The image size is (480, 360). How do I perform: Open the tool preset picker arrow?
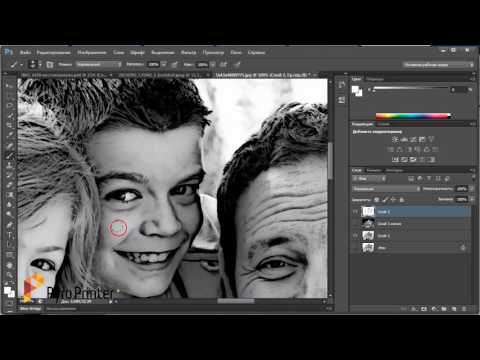pyautogui.click(x=22, y=64)
